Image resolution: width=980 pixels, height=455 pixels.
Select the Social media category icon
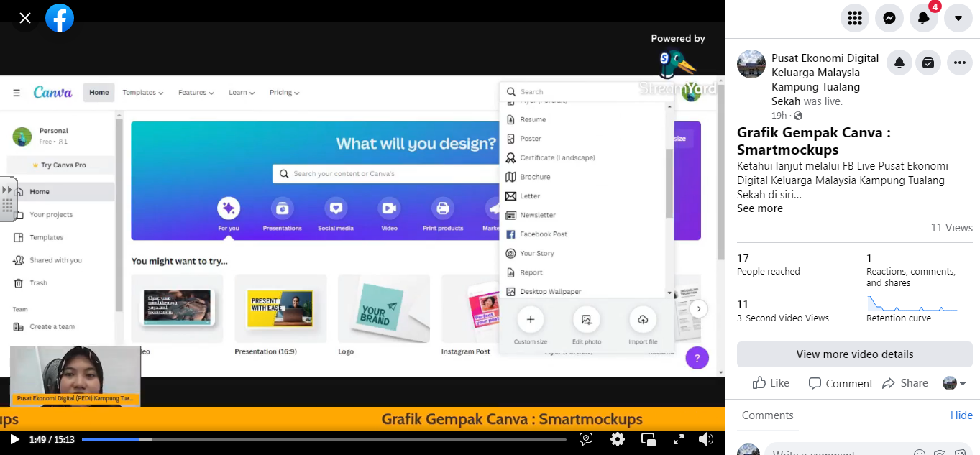(336, 208)
